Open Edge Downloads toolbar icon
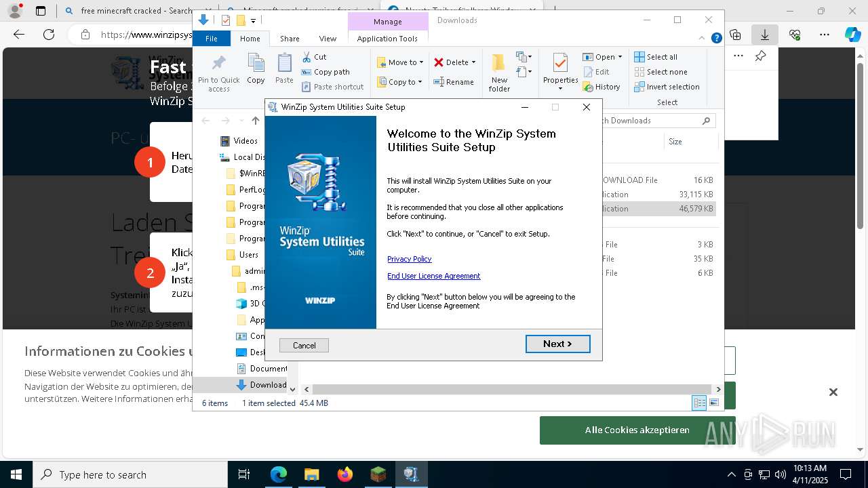The image size is (868, 488). (x=765, y=35)
